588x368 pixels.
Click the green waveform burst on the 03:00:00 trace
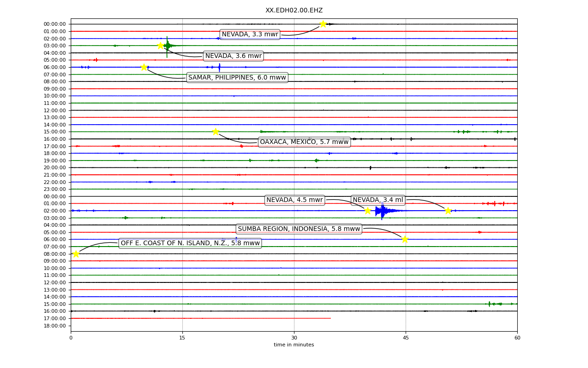click(169, 46)
